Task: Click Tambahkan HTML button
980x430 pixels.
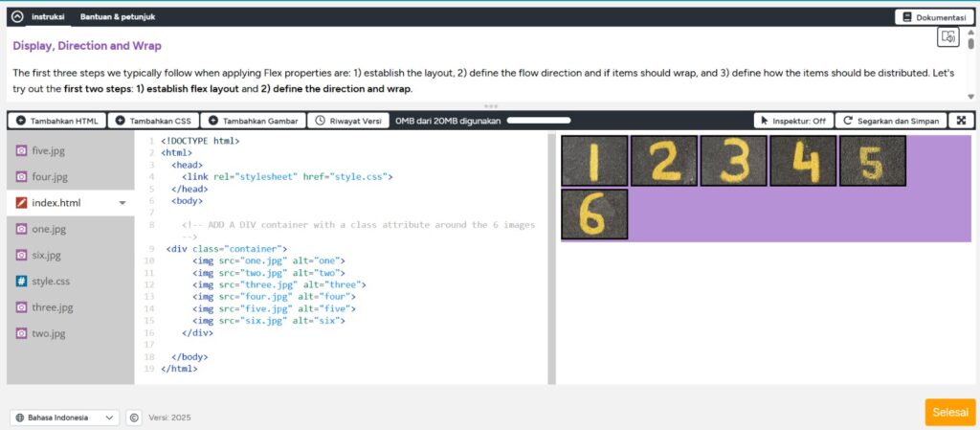Action: [57, 121]
